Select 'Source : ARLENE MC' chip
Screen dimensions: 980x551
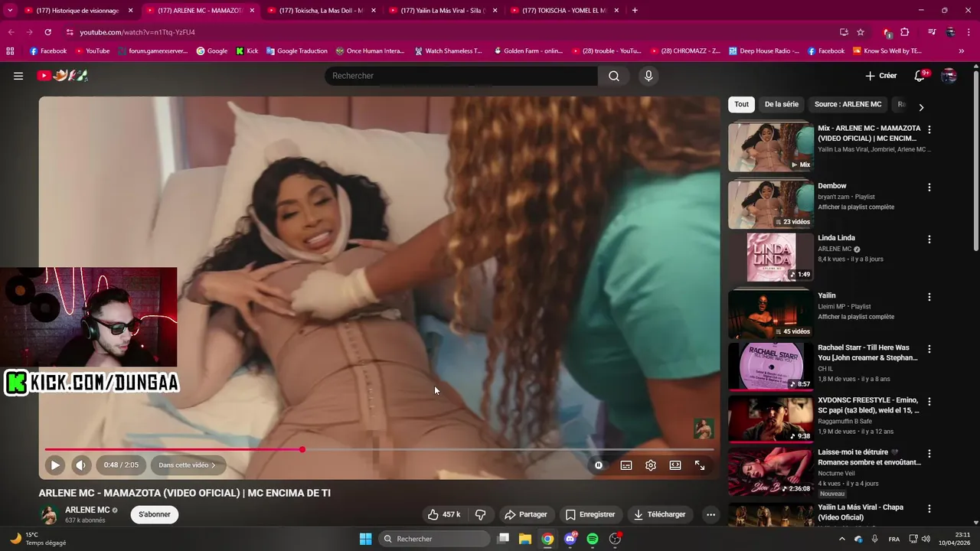coord(848,104)
